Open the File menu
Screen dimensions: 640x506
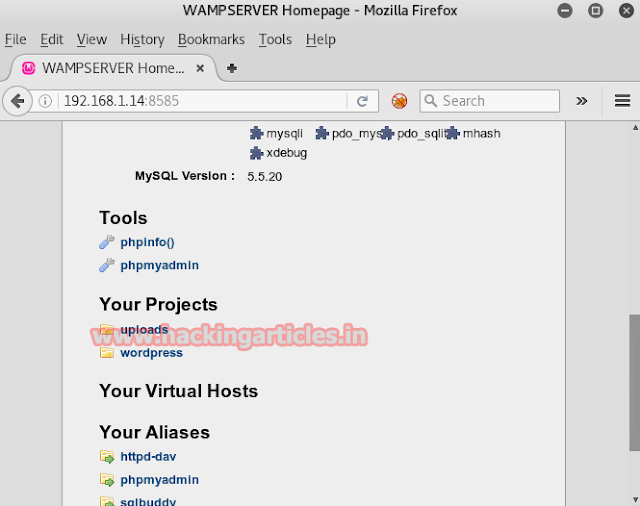point(16,40)
